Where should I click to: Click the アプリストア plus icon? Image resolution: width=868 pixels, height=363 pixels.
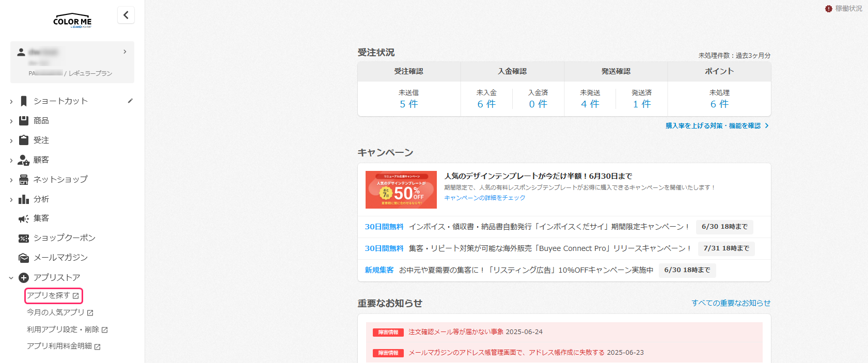[x=24, y=278]
